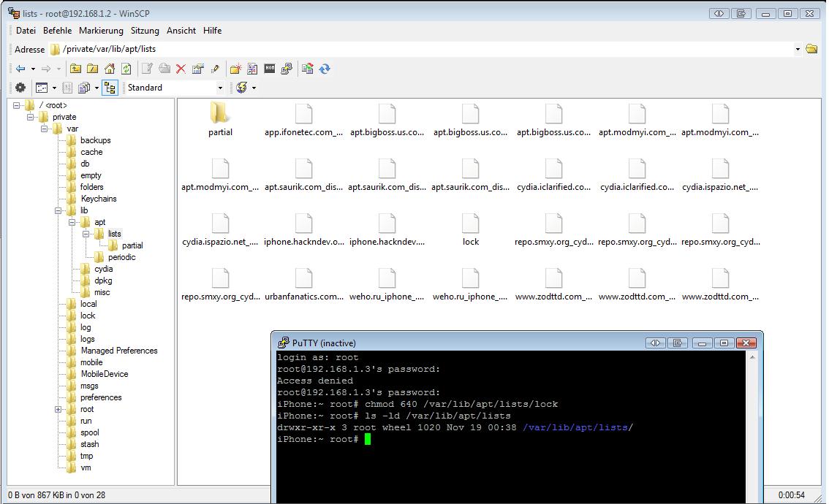Collapse the lists folder in tree
Viewport: 829px width, 504px height.
[x=86, y=234]
